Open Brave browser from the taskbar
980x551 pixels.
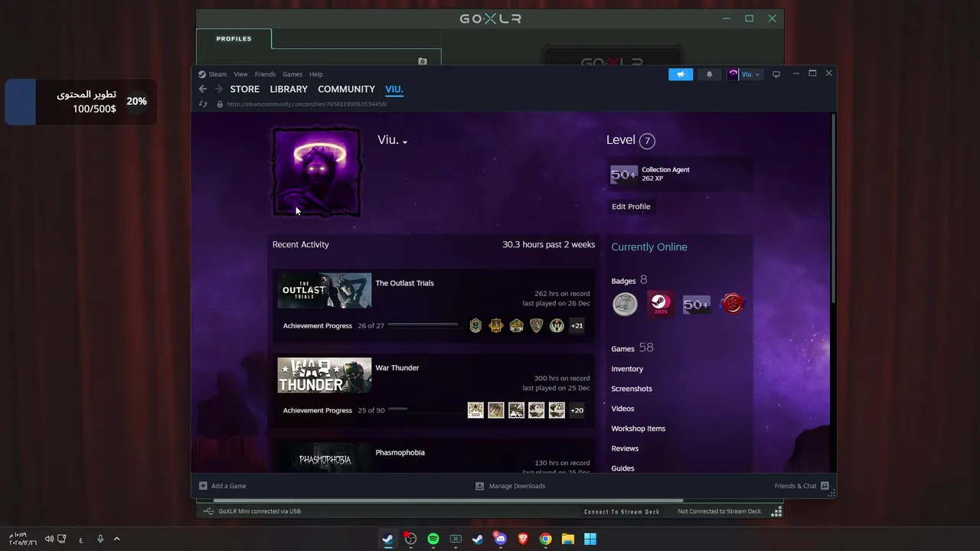click(x=523, y=539)
